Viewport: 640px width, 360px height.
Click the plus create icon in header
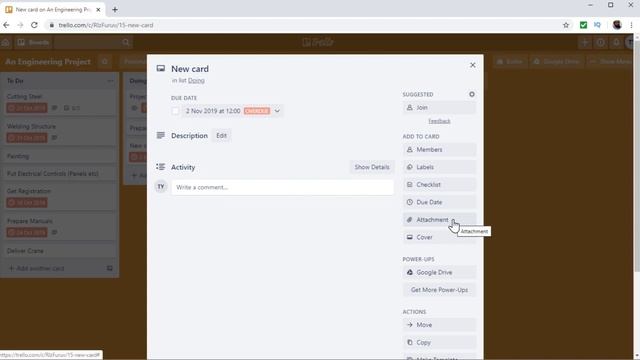584,42
